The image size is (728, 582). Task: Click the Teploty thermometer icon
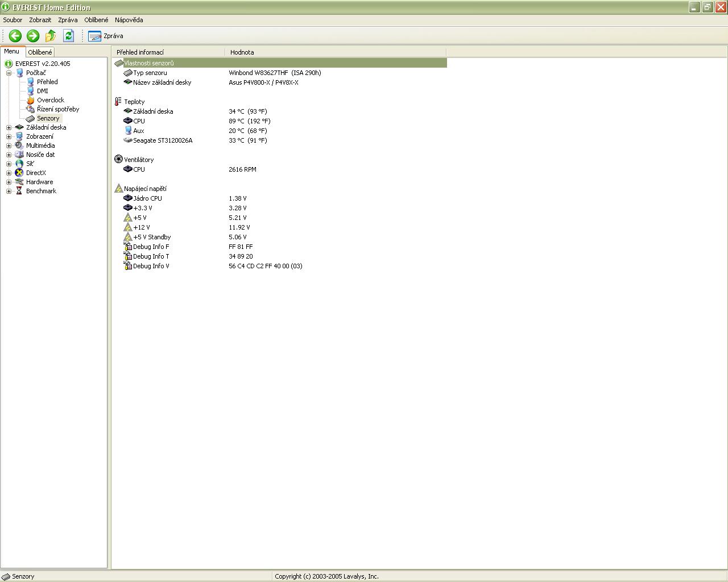118,102
